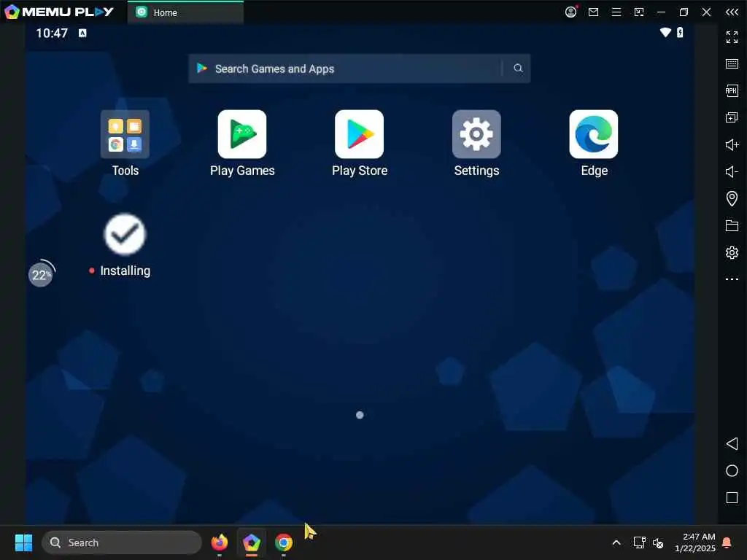Click the keyboard indicator icon beside the clock

pos(82,33)
